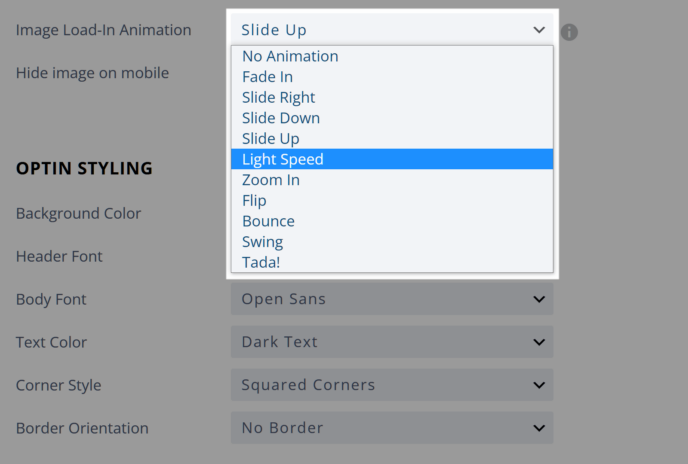
Task: Choose Fade In from the animation list
Action: point(392,77)
